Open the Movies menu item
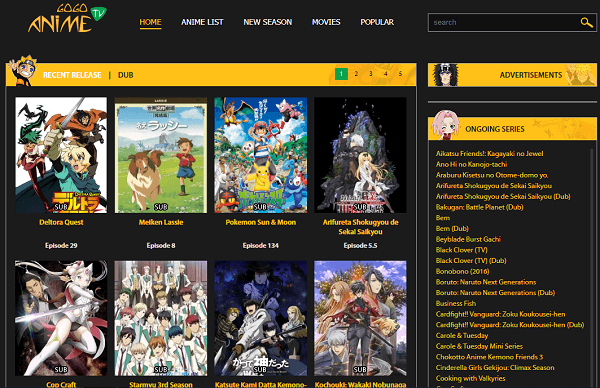Screen dimensions: 600x388 tap(326, 22)
